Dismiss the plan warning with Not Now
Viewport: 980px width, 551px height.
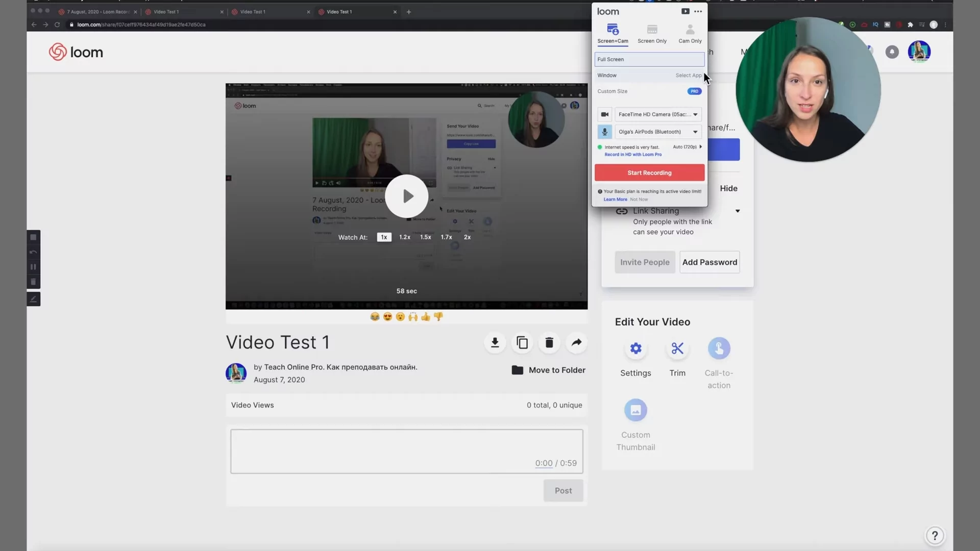pos(639,199)
